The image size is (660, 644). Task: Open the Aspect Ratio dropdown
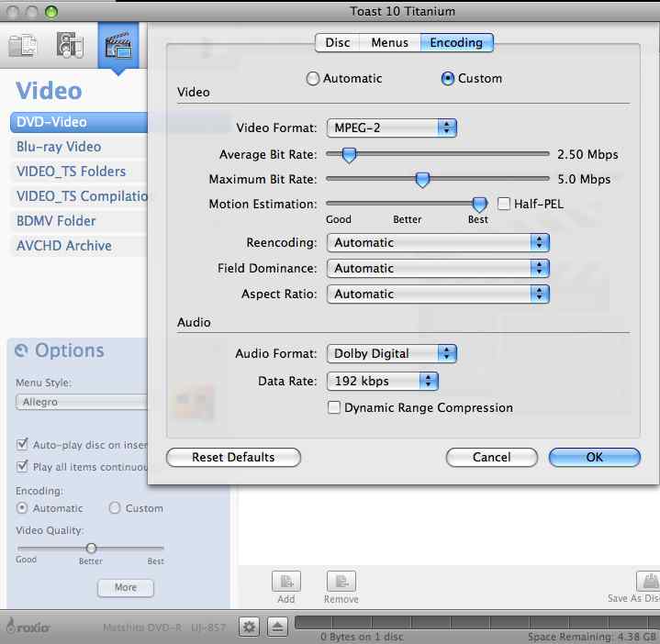(x=438, y=294)
